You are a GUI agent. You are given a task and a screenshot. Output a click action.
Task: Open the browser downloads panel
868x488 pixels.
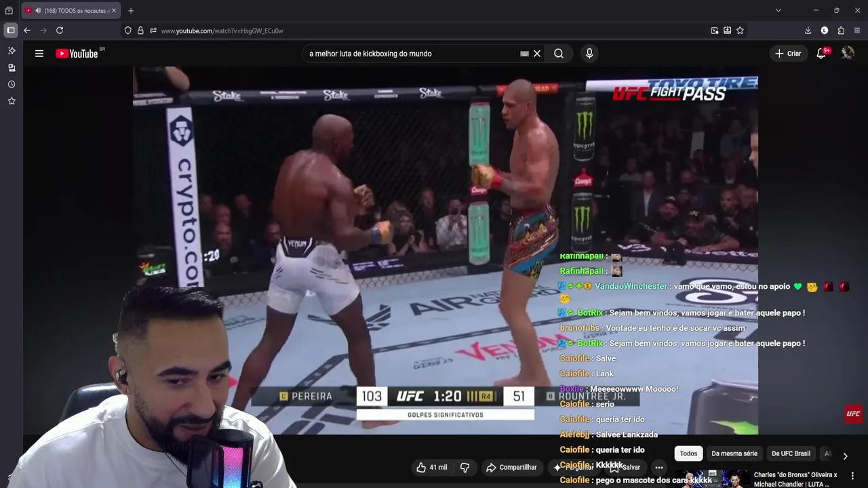point(808,30)
